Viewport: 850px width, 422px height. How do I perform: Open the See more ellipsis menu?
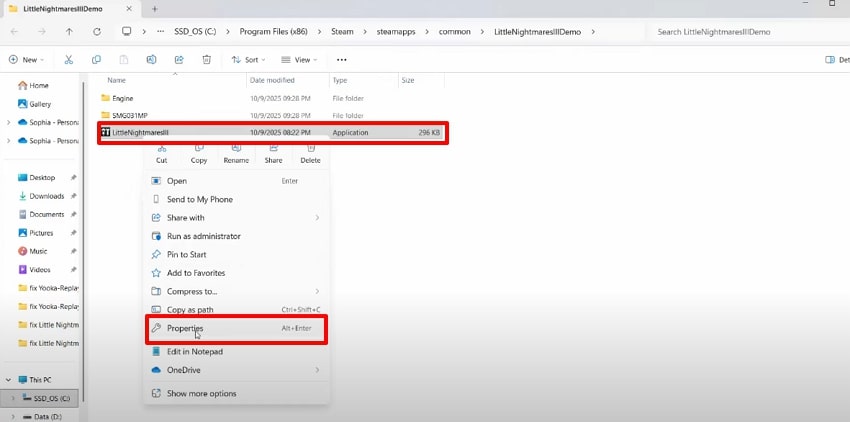[x=342, y=60]
